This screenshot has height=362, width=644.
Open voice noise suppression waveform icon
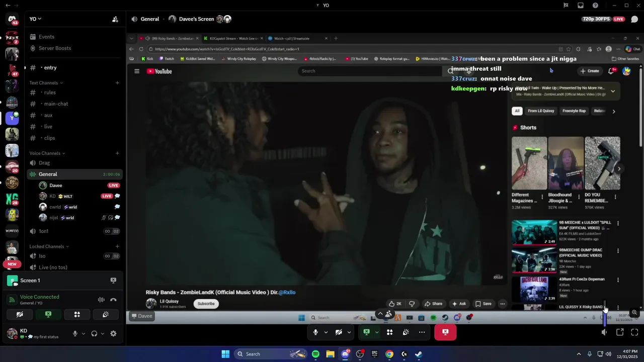coord(101,300)
